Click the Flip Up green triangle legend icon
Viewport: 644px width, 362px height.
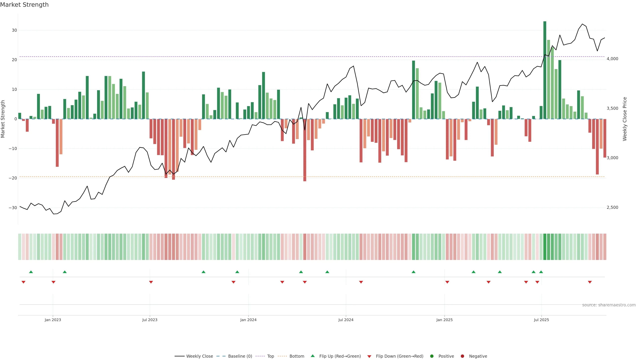[312, 356]
